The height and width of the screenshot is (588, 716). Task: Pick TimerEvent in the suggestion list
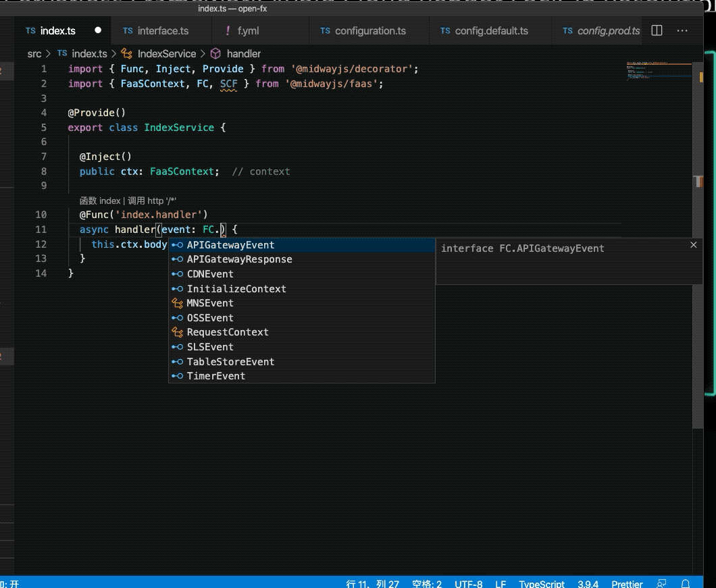(215, 376)
